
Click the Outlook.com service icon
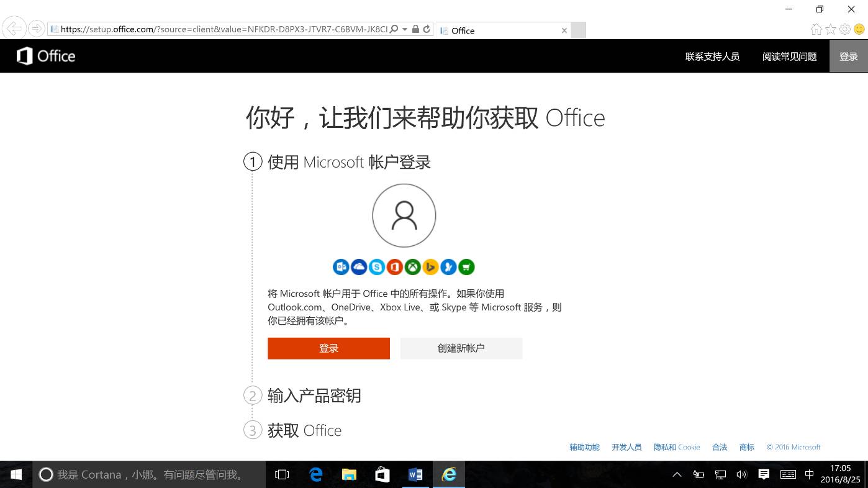tap(341, 267)
